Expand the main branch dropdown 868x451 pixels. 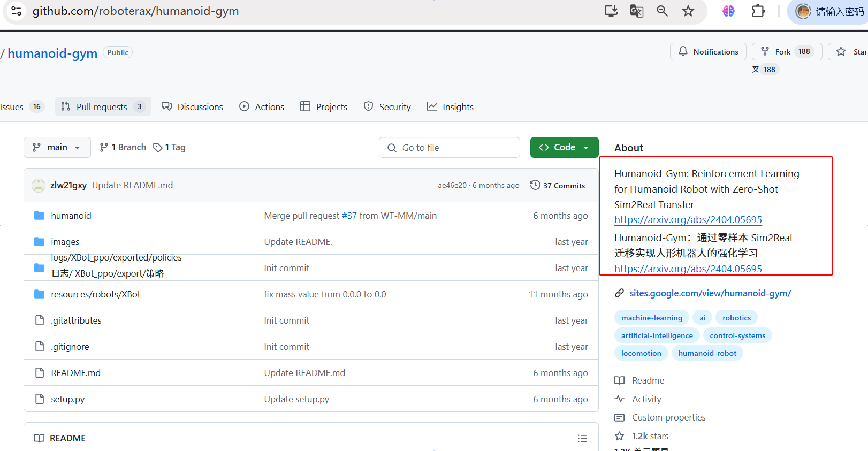point(57,147)
